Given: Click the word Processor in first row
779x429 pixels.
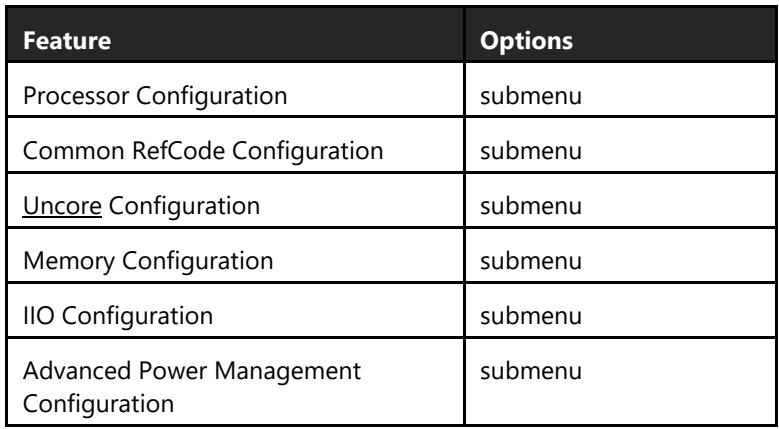Looking at the screenshot, I should [x=77, y=95].
